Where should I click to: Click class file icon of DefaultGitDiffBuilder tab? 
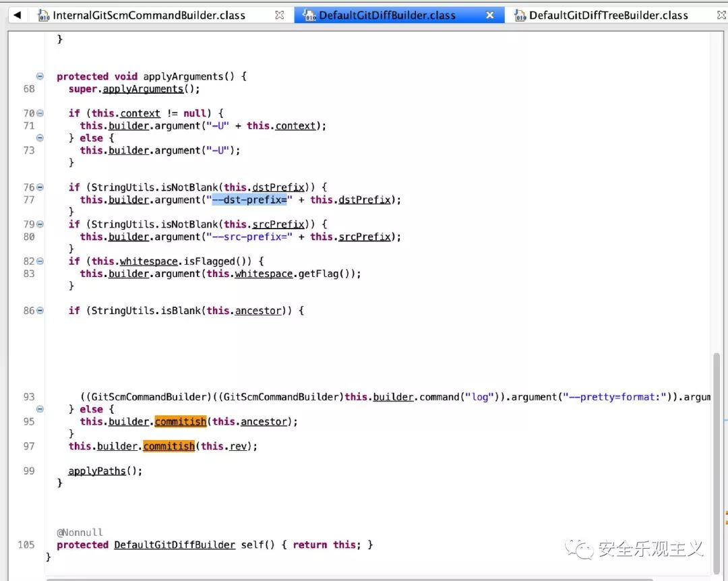[309, 16]
